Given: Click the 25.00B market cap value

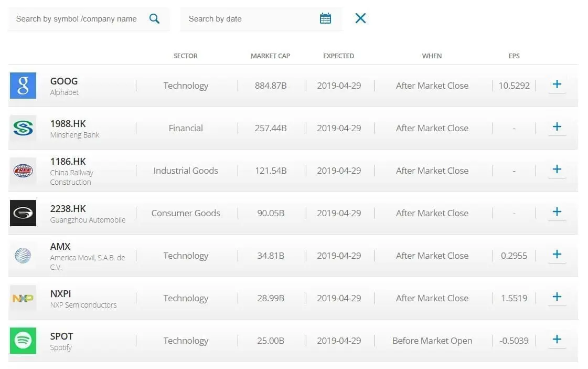Looking at the screenshot, I should tap(270, 341).
